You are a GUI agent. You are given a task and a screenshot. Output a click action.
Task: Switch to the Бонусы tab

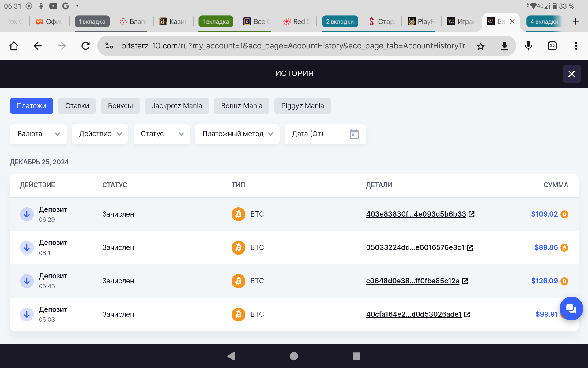tap(120, 106)
